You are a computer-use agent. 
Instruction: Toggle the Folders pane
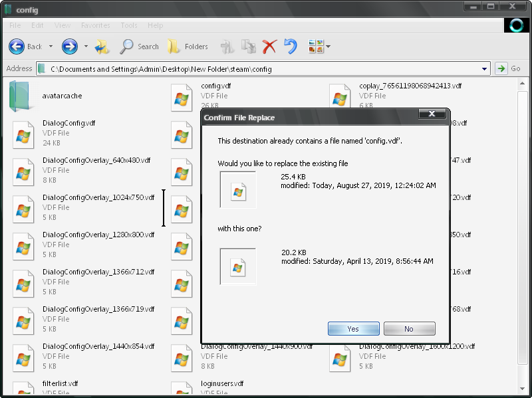[x=183, y=47]
